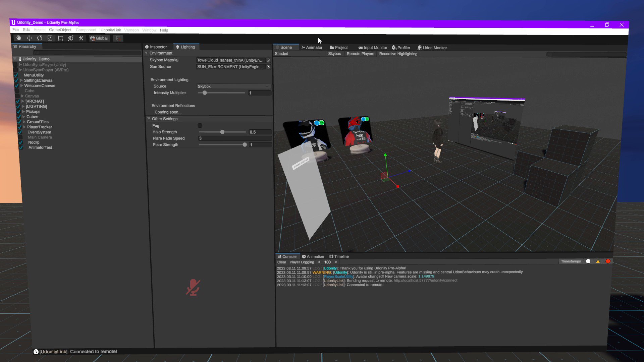This screenshot has width=644, height=362.
Task: Click the muted microphone icon
Action: point(193,287)
